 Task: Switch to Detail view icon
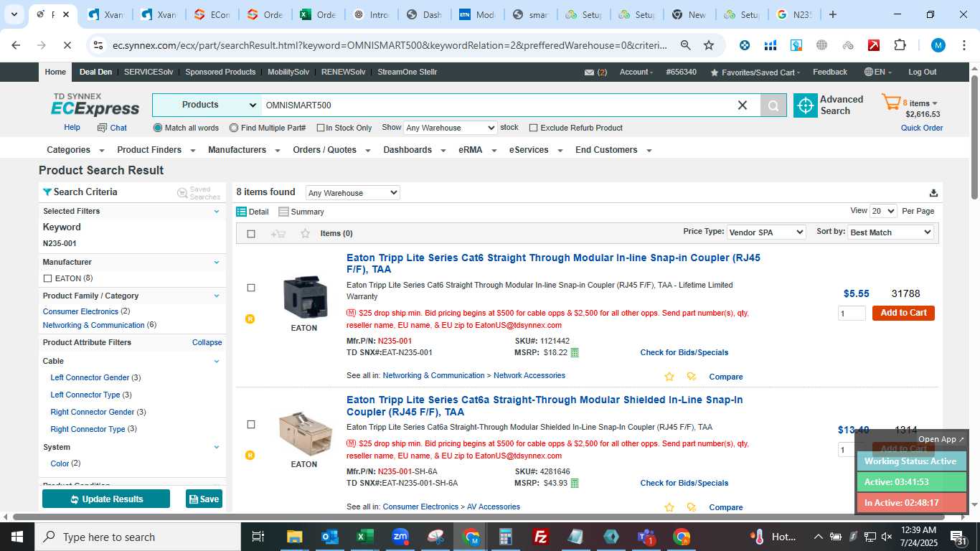coord(242,212)
